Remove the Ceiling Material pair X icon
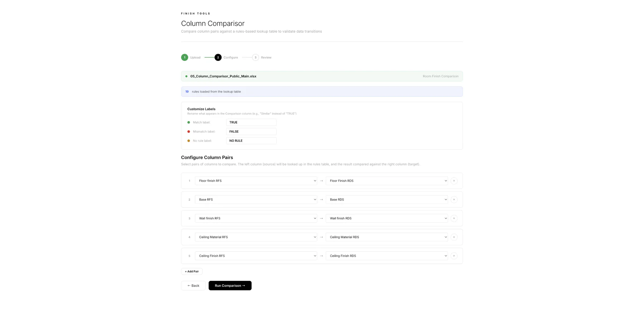 pyautogui.click(x=454, y=237)
